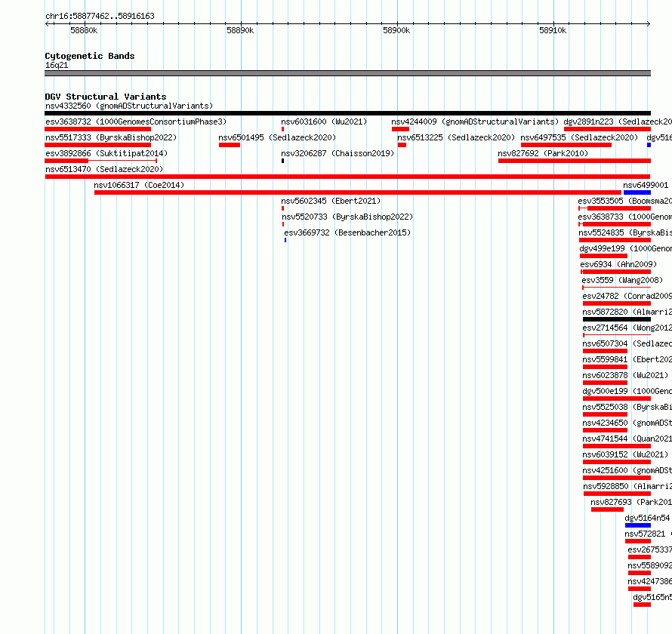Open nsv5602345 (Ebert2021) label

pos(331,201)
